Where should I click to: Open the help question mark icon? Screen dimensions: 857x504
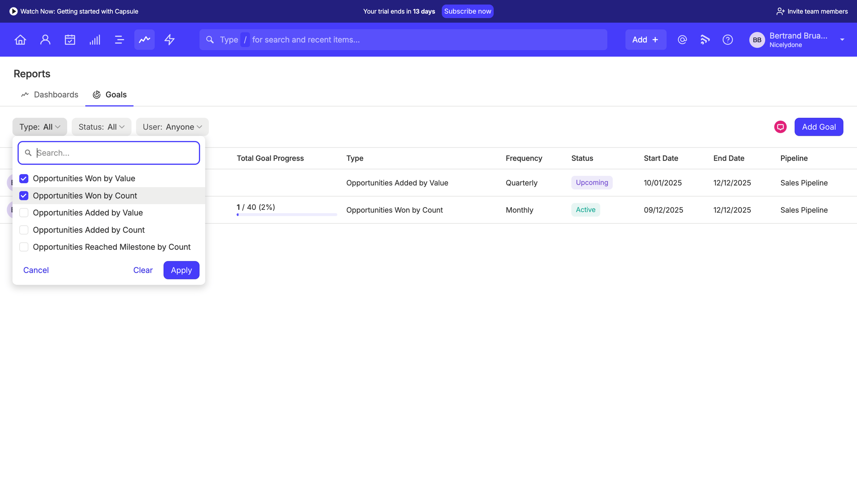point(728,40)
